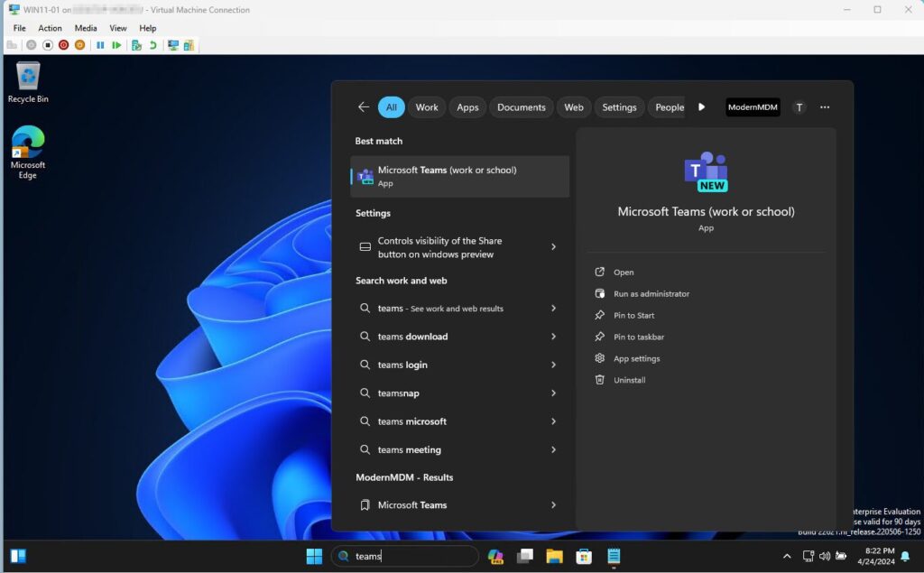Viewport: 924px width, 573px height.
Task: Click the Windows Start button
Action: [314, 556]
